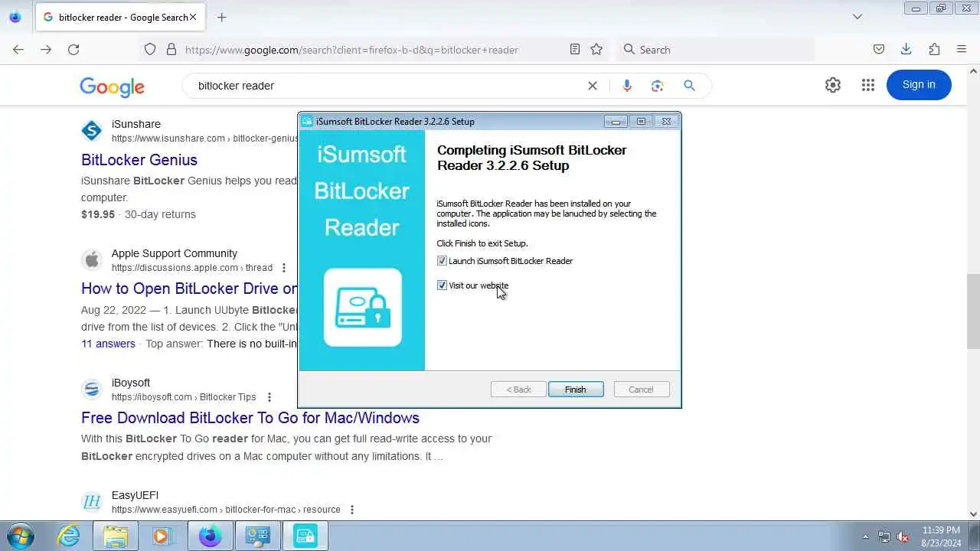The width and height of the screenshot is (980, 551).
Task: Click the site padlock icon
Action: tap(171, 49)
